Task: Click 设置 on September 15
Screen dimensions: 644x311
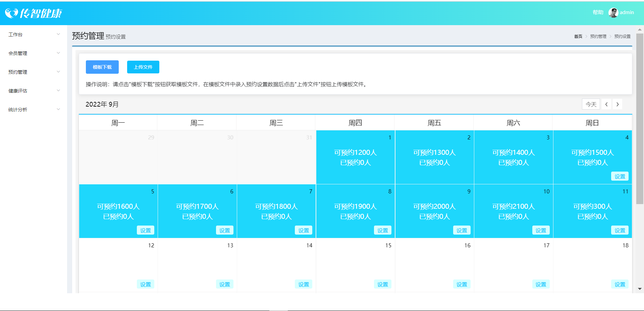Action: (x=383, y=284)
